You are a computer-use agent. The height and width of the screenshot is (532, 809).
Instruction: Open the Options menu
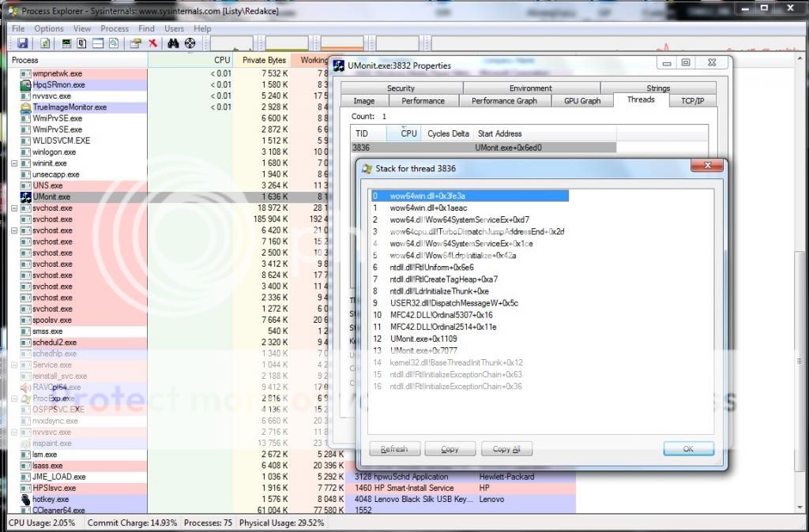[49, 29]
